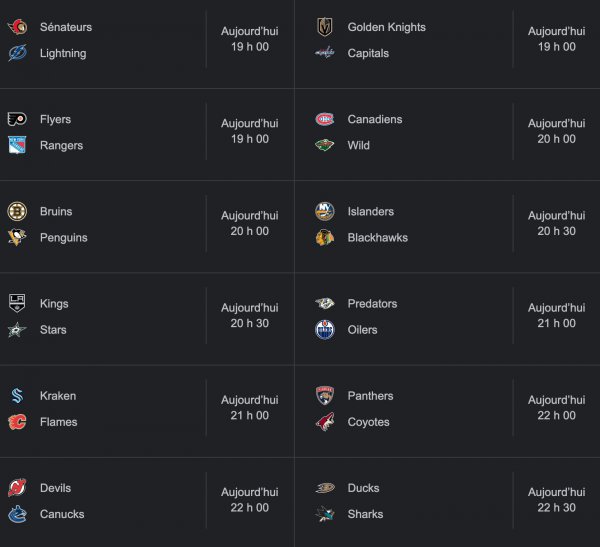Click the Bruins team logo
This screenshot has height=547, width=600.
(x=17, y=211)
